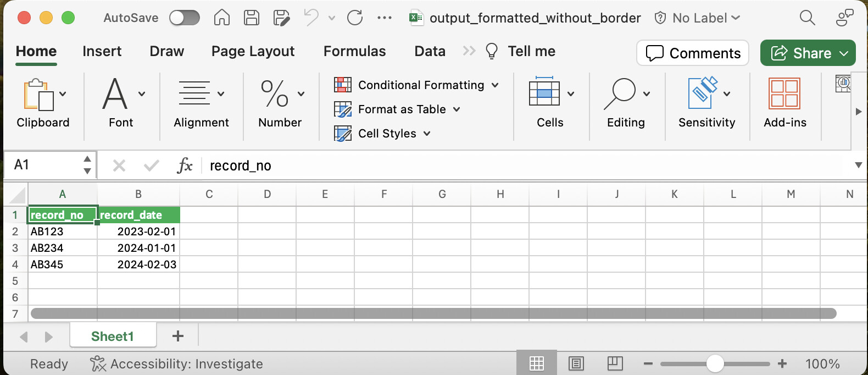The image size is (868, 375).
Task: Select cell AB123
Action: (63, 231)
